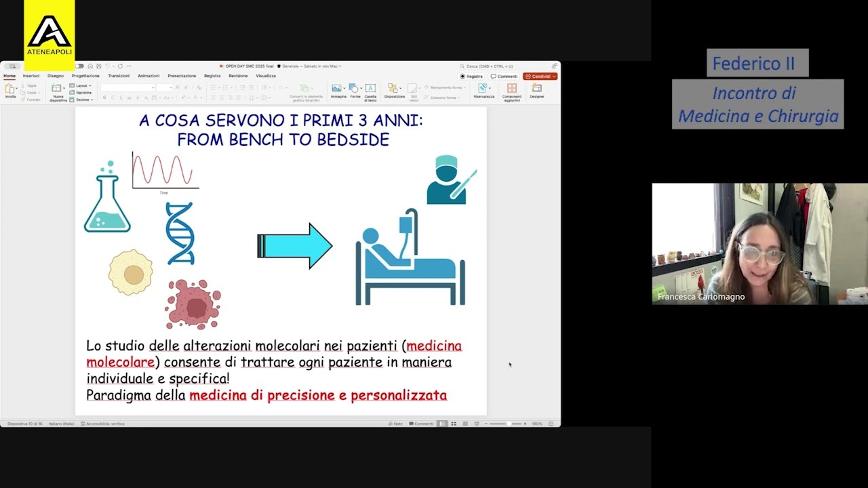Open the Inserisci ribbon tab
868x488 pixels.
31,76
